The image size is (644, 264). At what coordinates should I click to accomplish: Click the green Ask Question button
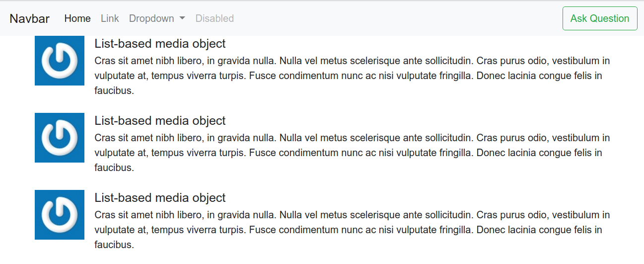(x=600, y=18)
